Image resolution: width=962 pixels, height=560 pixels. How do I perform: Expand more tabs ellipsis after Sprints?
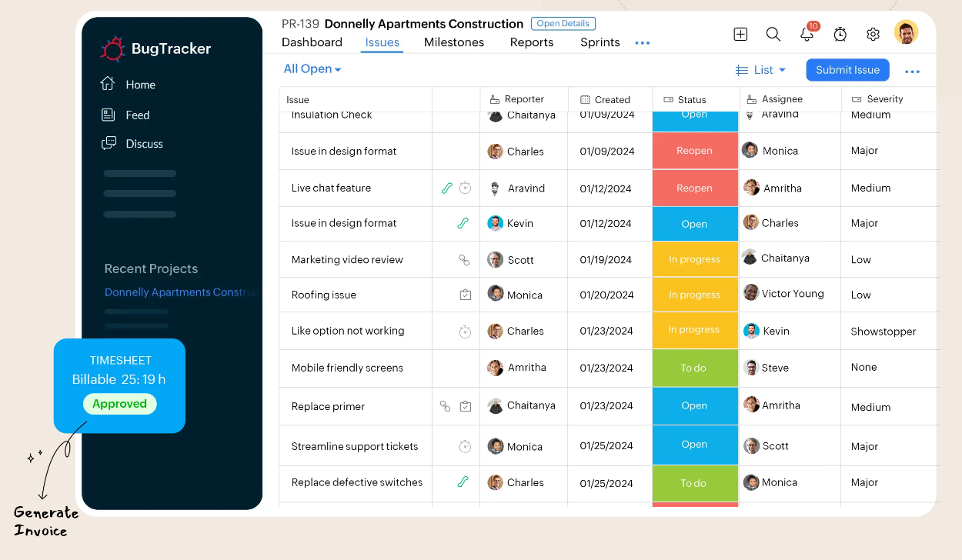[x=642, y=43]
